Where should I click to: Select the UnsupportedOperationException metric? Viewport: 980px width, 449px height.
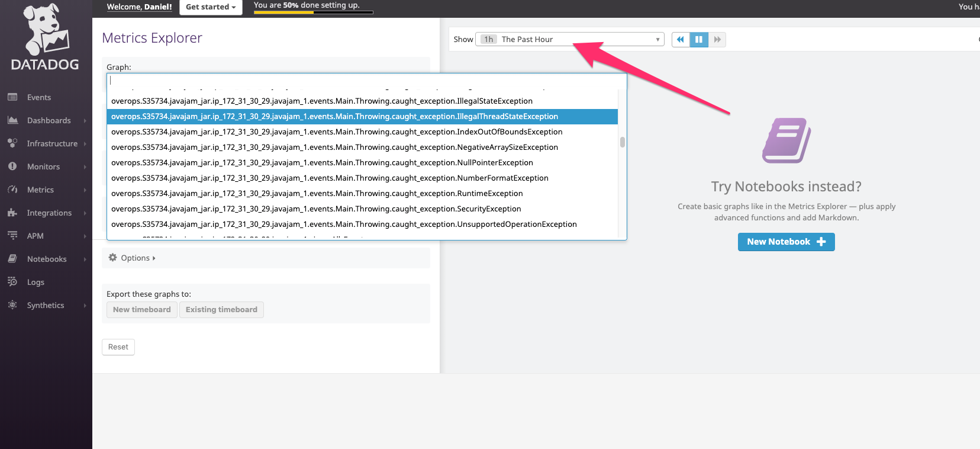tap(362, 224)
